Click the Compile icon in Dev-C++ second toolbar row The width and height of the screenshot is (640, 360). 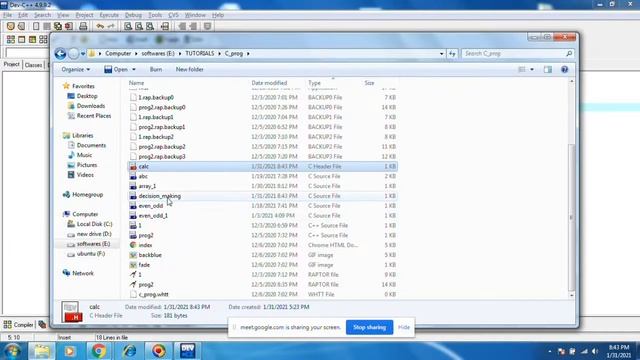coord(11,40)
